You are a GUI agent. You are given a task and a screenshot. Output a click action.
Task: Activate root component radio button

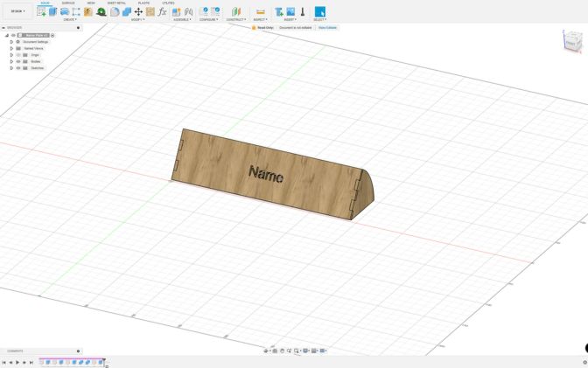(52, 35)
